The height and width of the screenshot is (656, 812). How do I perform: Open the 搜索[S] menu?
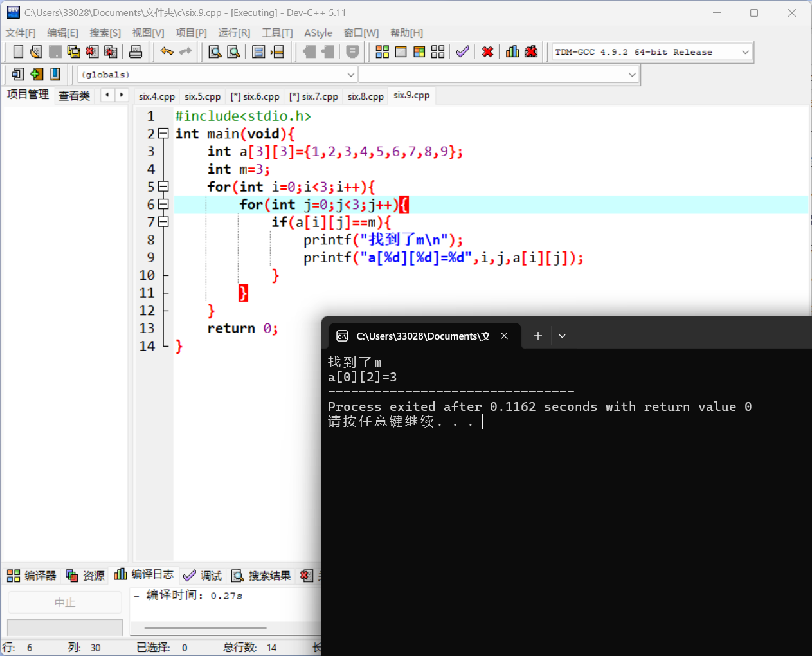point(105,33)
